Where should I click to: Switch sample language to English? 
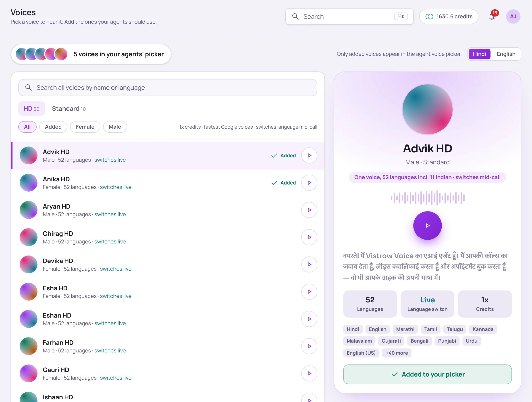tap(506, 54)
